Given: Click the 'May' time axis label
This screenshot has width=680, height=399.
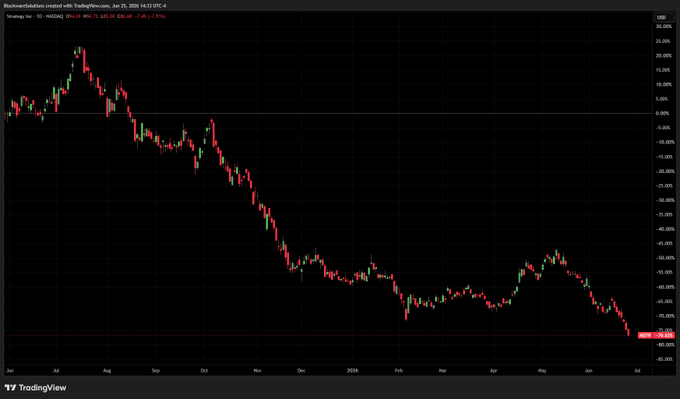Looking at the screenshot, I should (x=542, y=371).
